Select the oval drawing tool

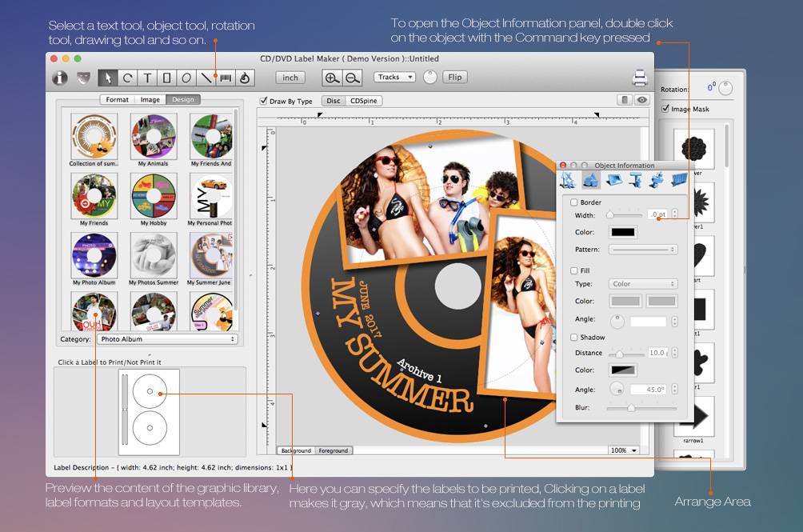click(186, 78)
